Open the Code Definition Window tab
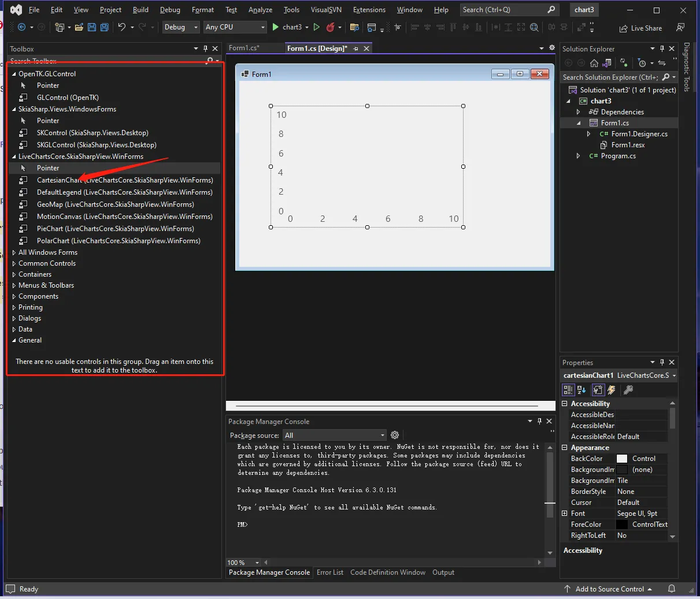 (x=388, y=572)
